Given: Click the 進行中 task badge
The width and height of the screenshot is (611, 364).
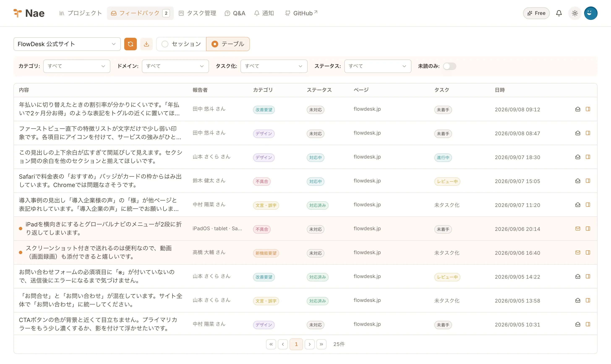Looking at the screenshot, I should (x=443, y=157).
